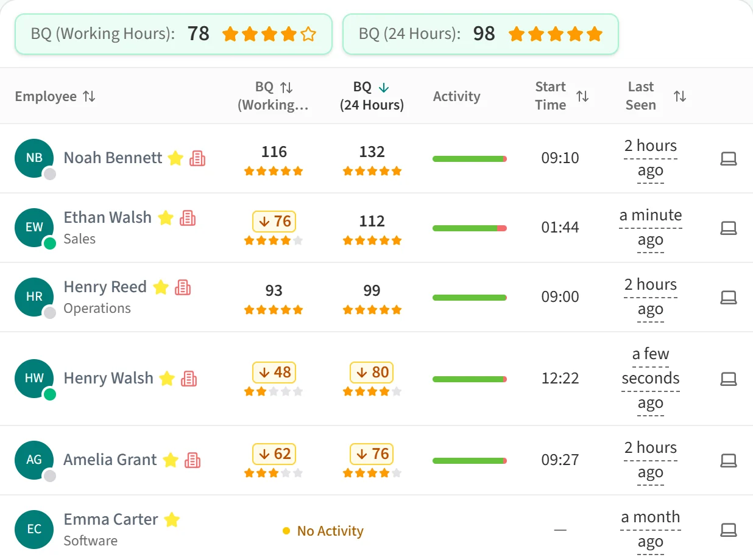Toggle the favorite star beside Noah Bennett
Viewport: 753px width, 560px height.
click(175, 158)
